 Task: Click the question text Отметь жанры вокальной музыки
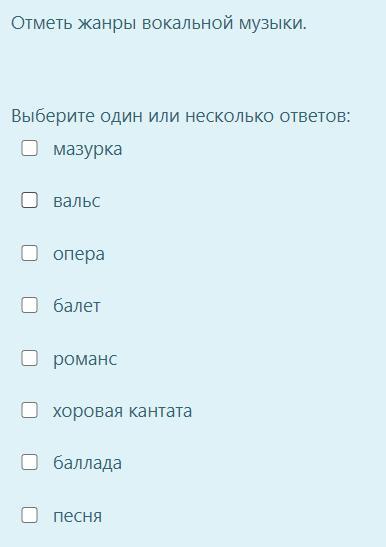pos(159,24)
